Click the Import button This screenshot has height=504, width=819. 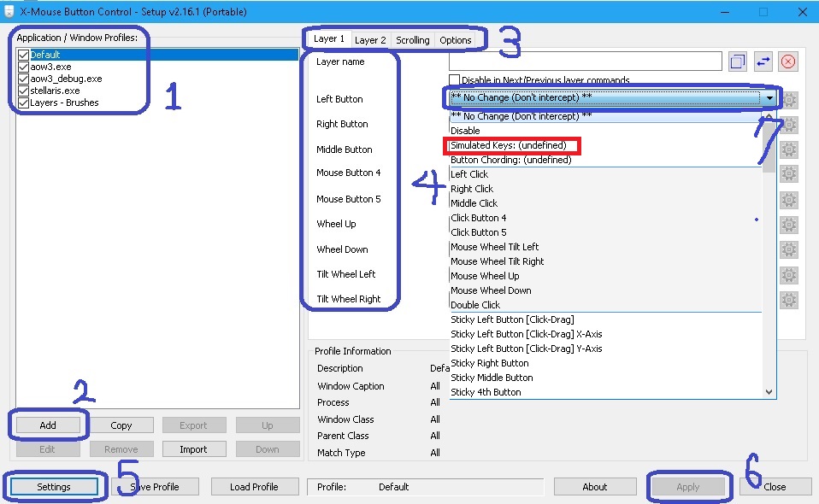194,449
